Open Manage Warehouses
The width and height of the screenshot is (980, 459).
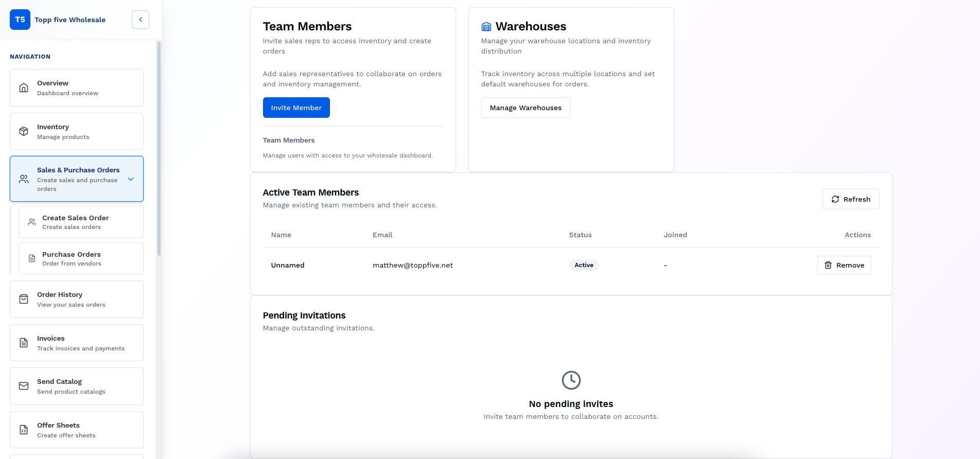526,108
